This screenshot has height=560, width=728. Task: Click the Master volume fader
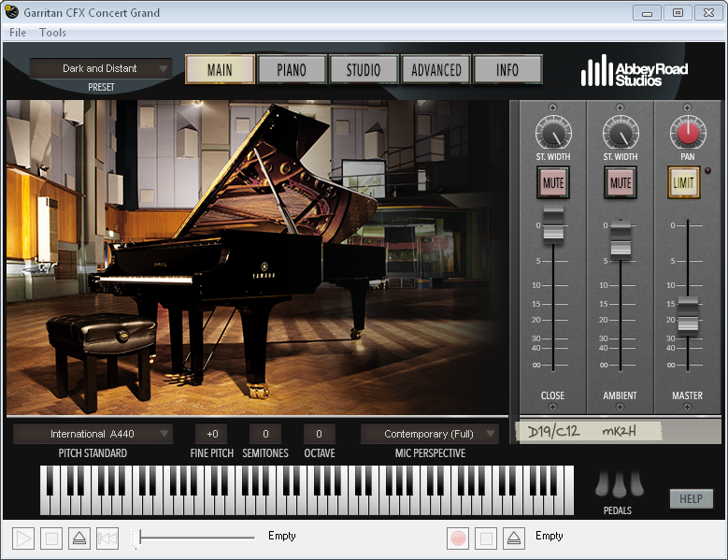[688, 316]
